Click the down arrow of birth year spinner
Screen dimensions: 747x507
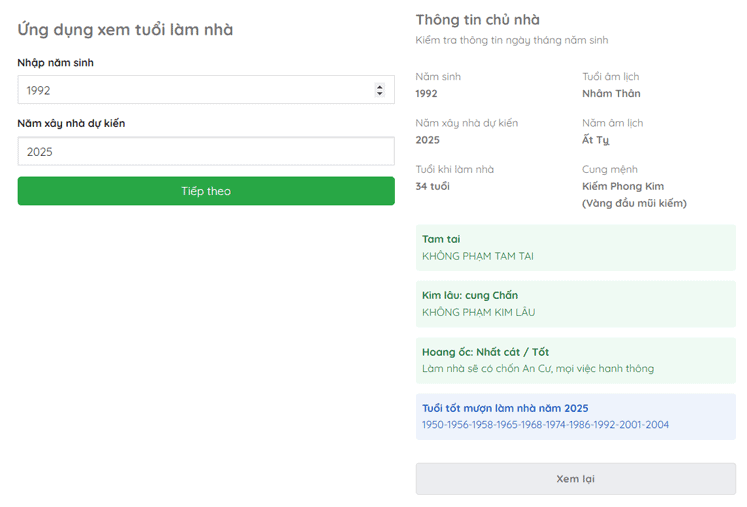pos(379,93)
